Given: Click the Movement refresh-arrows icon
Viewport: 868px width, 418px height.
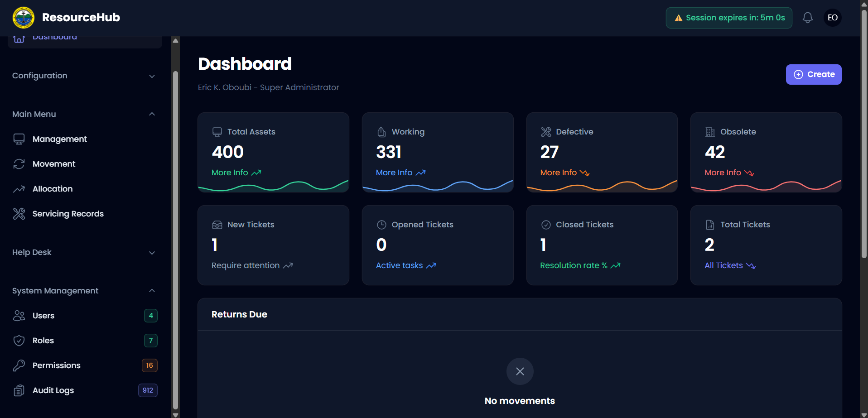Looking at the screenshot, I should click(x=19, y=164).
